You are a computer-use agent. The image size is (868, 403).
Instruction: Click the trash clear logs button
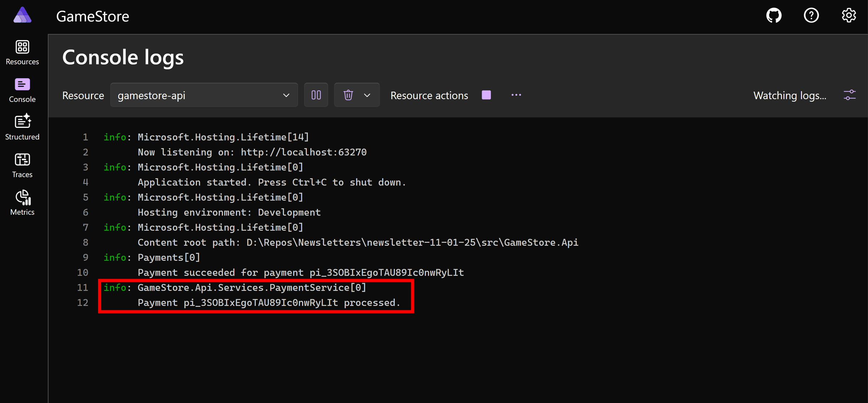[x=348, y=95]
